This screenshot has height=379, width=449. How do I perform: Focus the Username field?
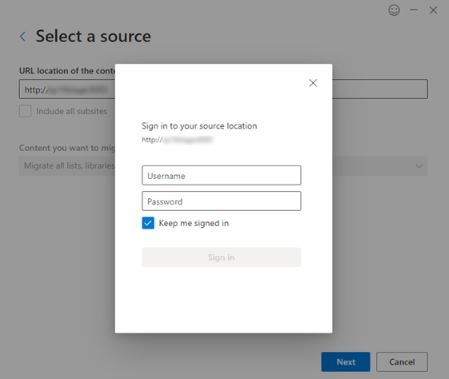tap(221, 175)
